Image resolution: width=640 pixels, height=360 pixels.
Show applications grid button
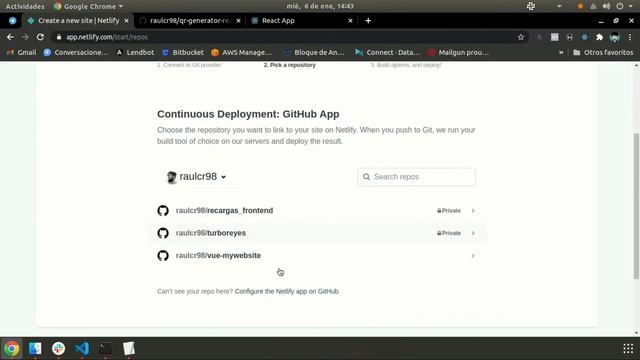coord(628,349)
